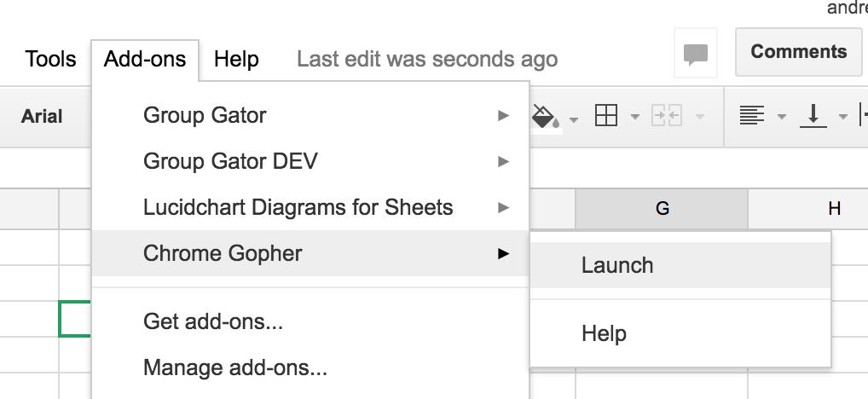This screenshot has width=868, height=399.
Task: Open the chat bubble icon beside Comments
Action: coord(696,54)
